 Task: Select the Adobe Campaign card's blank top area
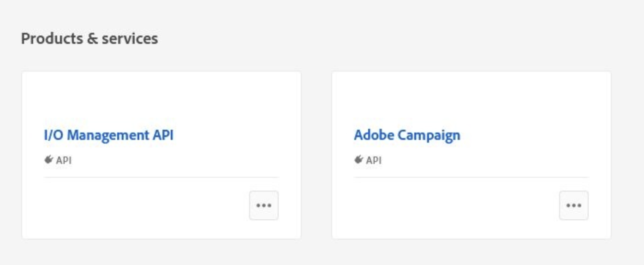[471, 97]
